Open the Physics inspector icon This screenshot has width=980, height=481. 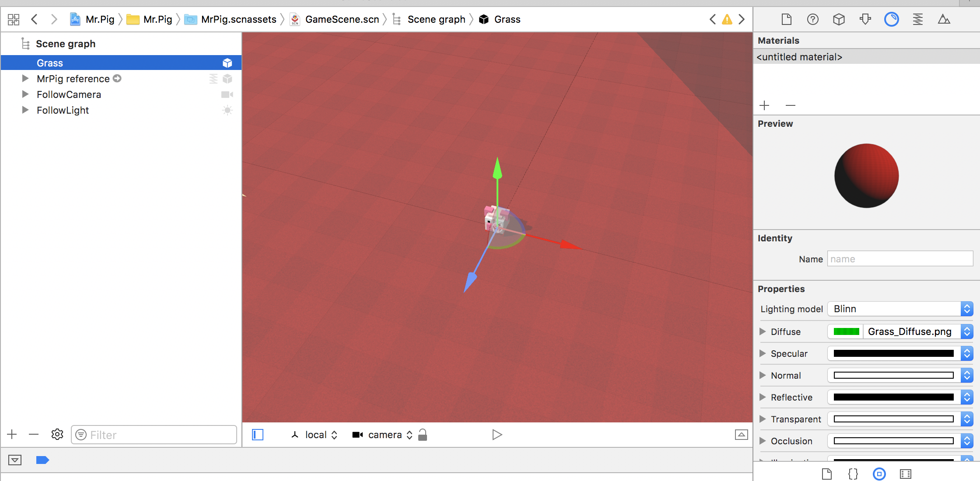point(917,19)
